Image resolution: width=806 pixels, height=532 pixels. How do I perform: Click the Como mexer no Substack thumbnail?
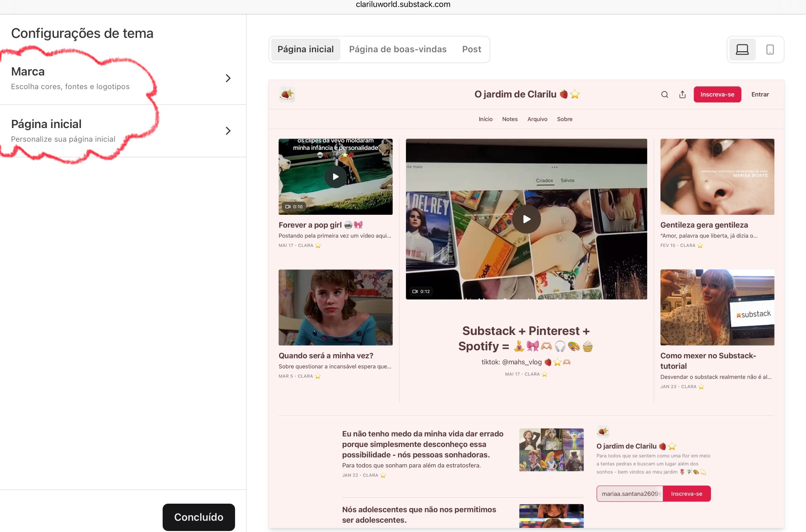[x=717, y=307]
